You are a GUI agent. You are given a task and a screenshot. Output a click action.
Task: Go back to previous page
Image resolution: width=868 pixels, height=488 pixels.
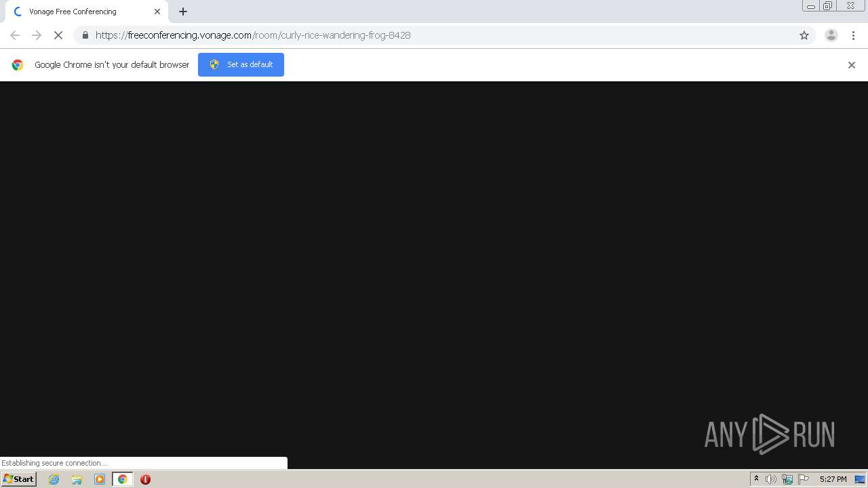click(x=15, y=35)
